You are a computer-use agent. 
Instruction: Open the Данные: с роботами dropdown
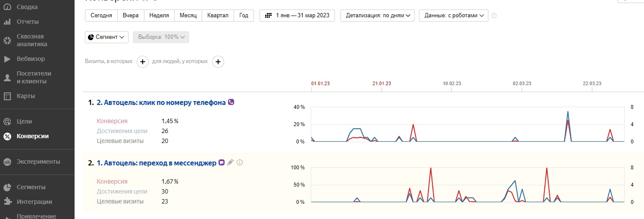pos(453,16)
